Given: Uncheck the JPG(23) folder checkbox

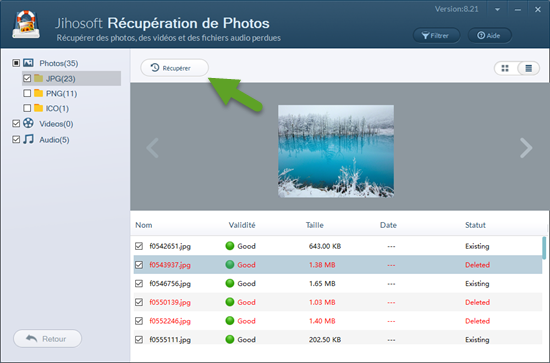Looking at the screenshot, I should (27, 78).
